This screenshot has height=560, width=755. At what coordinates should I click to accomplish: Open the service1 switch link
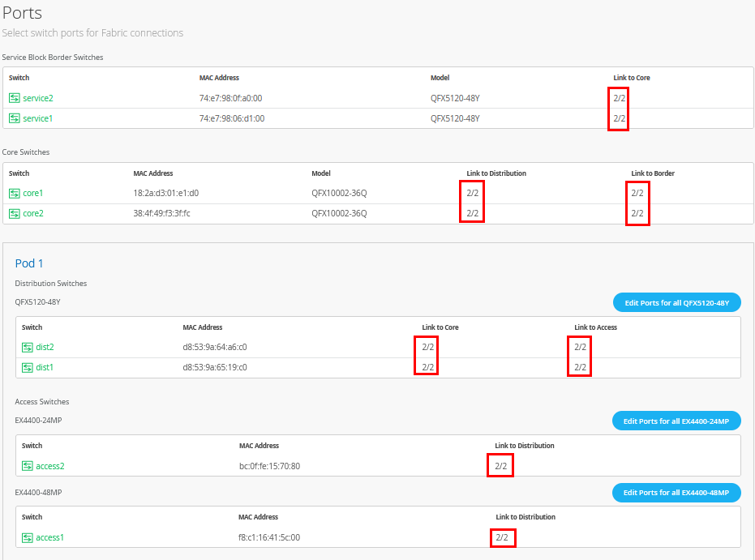pos(37,118)
